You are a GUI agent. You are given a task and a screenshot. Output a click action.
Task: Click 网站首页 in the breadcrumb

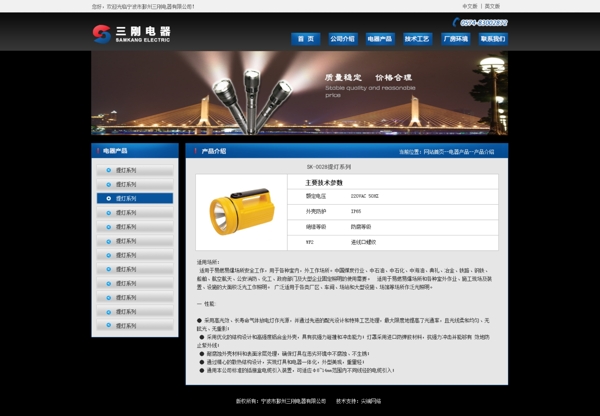point(434,152)
